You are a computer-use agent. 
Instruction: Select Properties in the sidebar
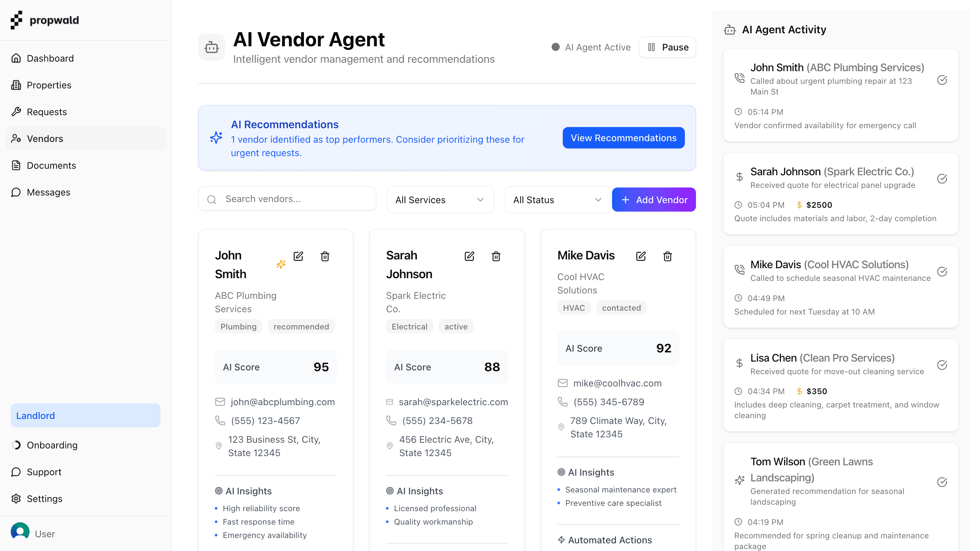(49, 85)
